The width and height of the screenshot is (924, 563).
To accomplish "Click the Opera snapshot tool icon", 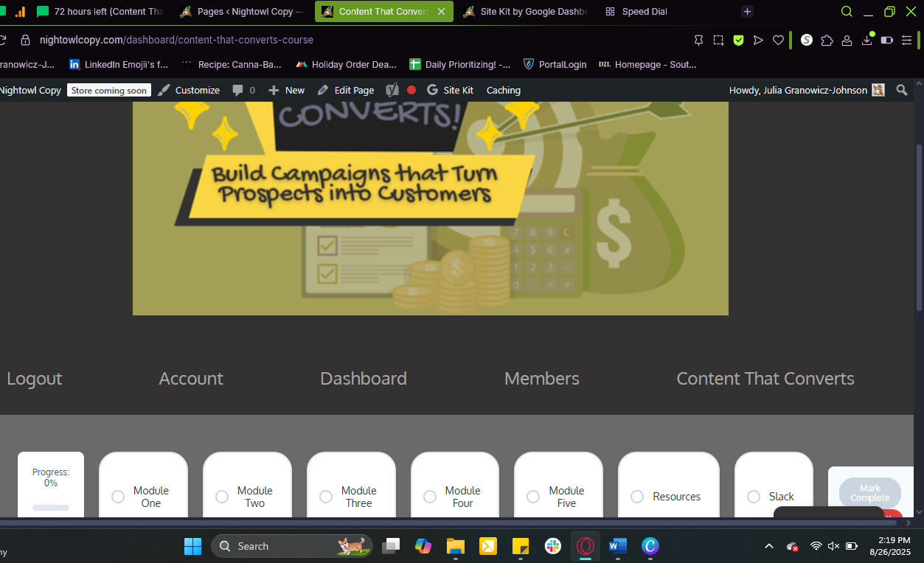I will coord(718,40).
